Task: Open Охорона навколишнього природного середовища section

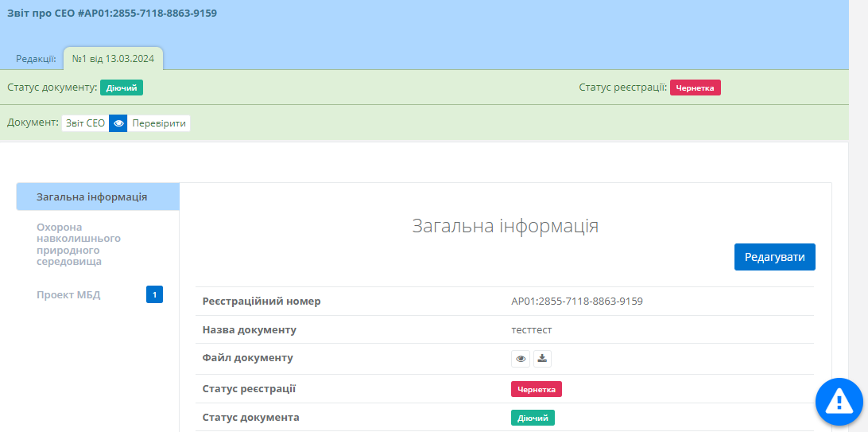Action: click(x=79, y=243)
